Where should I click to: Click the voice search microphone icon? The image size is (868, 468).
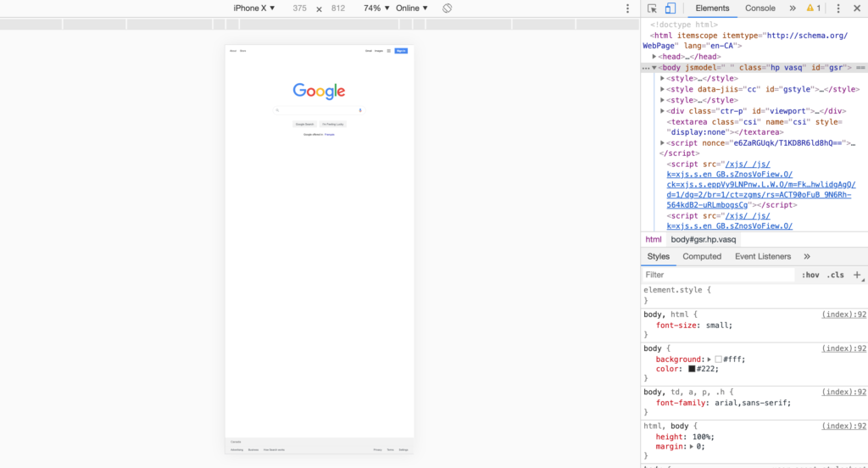[360, 110]
